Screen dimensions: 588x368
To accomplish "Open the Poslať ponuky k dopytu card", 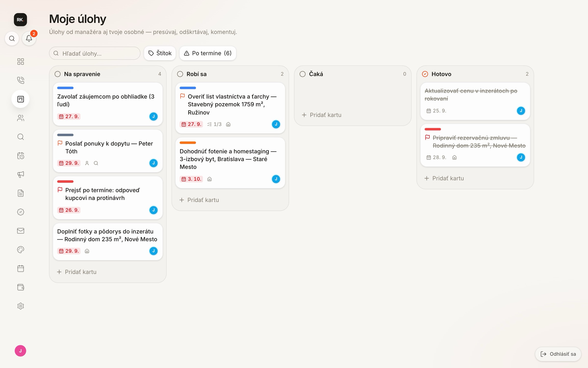I will click(108, 151).
